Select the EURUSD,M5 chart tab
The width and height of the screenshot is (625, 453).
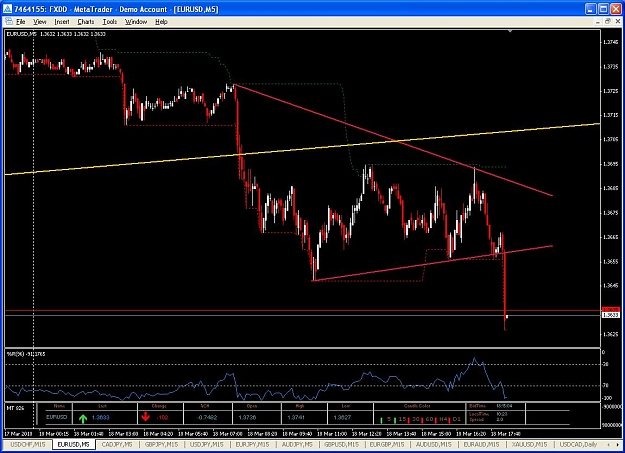tap(74, 444)
